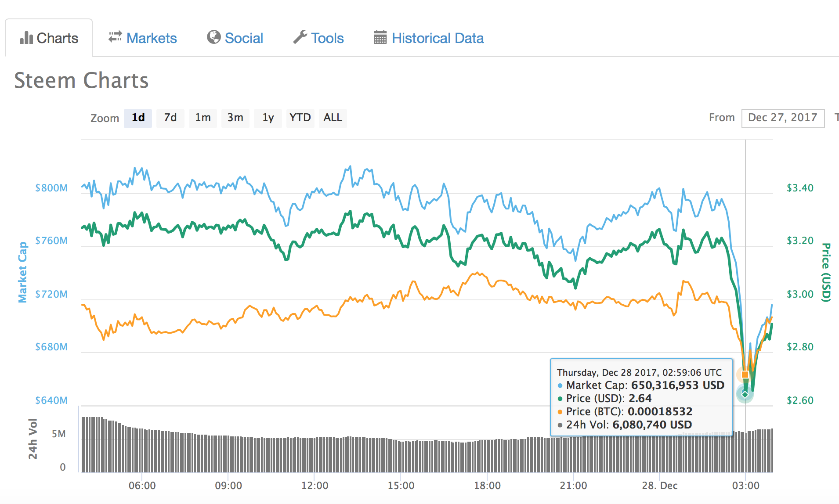This screenshot has height=504, width=839.
Task: Click tooltip Price (BTC) 0.00018532 line
Action: 625,412
